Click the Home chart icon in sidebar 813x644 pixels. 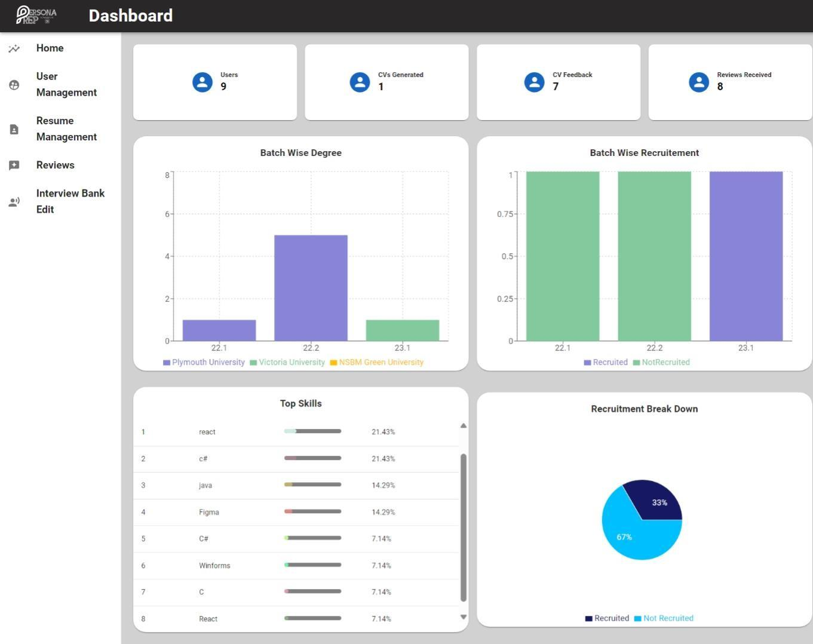click(14, 48)
